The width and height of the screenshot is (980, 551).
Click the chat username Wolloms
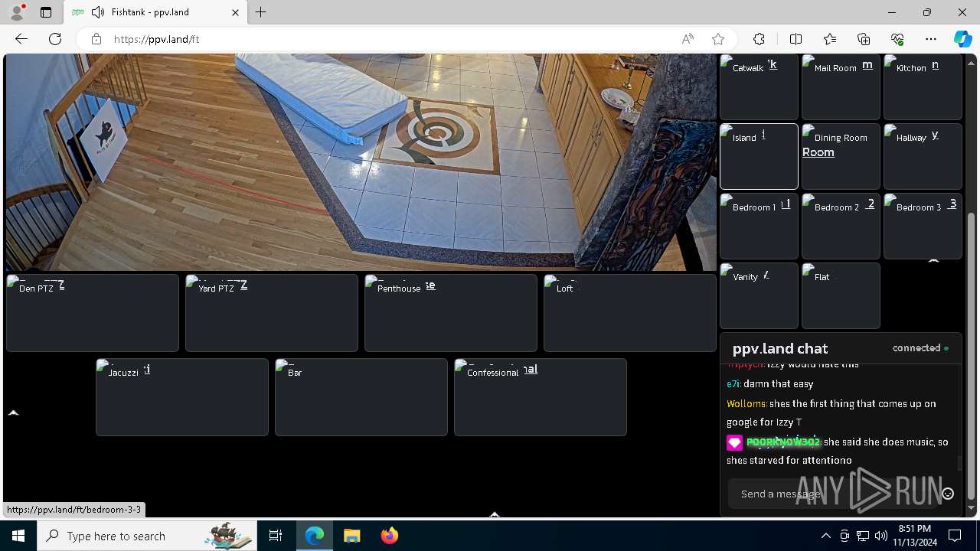tap(746, 403)
